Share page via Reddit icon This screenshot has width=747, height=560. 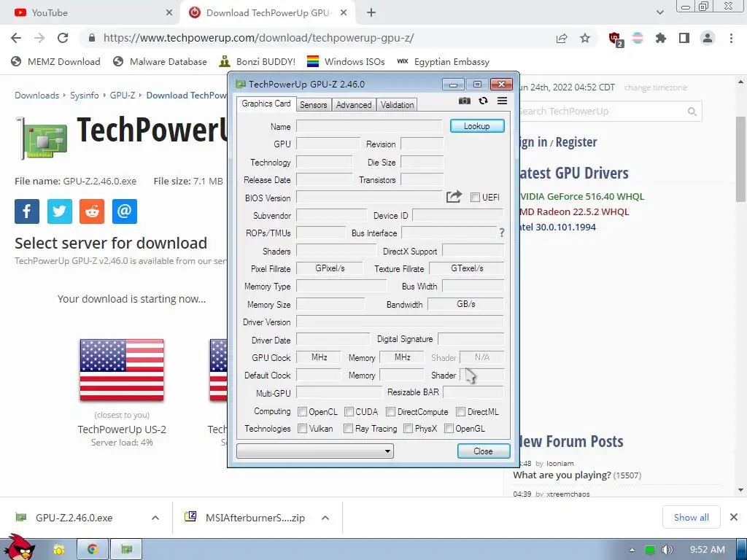point(92,211)
